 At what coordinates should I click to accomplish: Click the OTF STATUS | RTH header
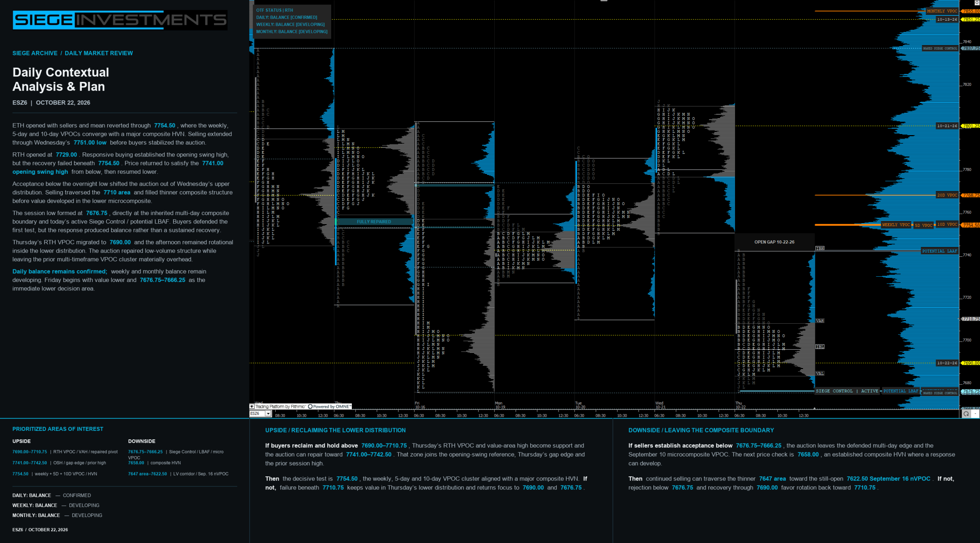274,10
